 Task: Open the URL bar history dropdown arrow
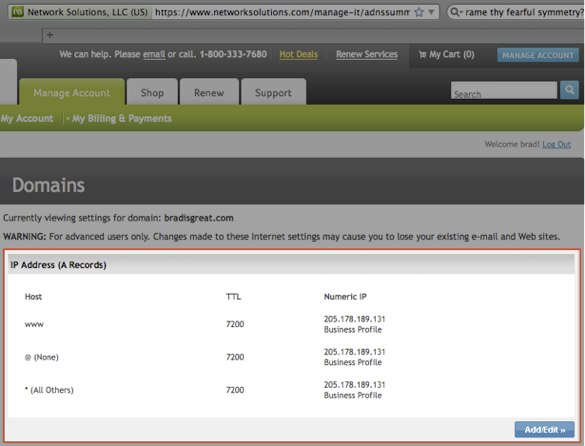(431, 12)
